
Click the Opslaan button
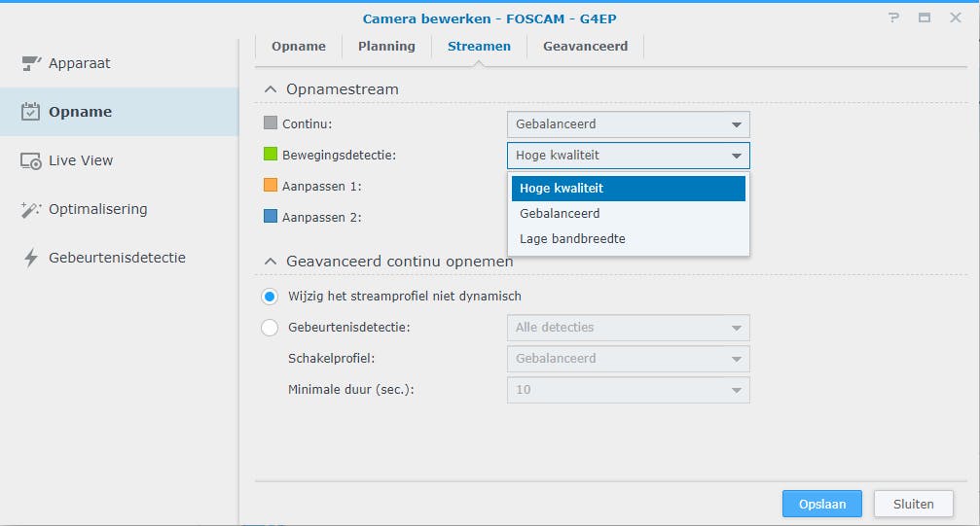[821, 504]
